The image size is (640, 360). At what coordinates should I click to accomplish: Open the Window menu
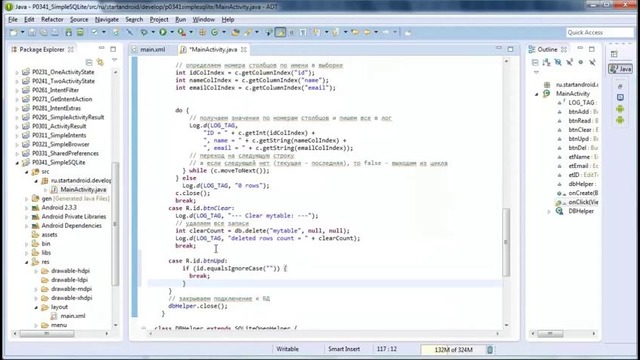(203, 20)
